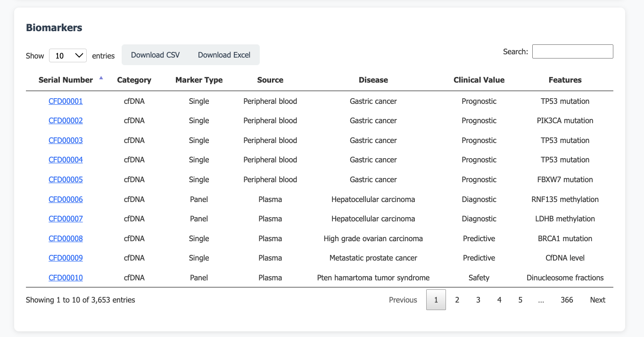644x337 pixels.
Task: Focus the Search input field
Action: [573, 51]
